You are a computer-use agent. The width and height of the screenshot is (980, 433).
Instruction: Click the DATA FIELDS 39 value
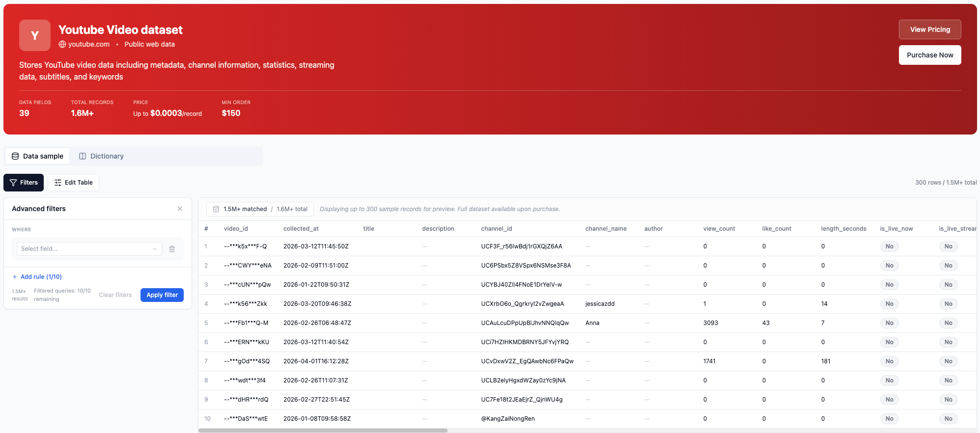[x=24, y=113]
